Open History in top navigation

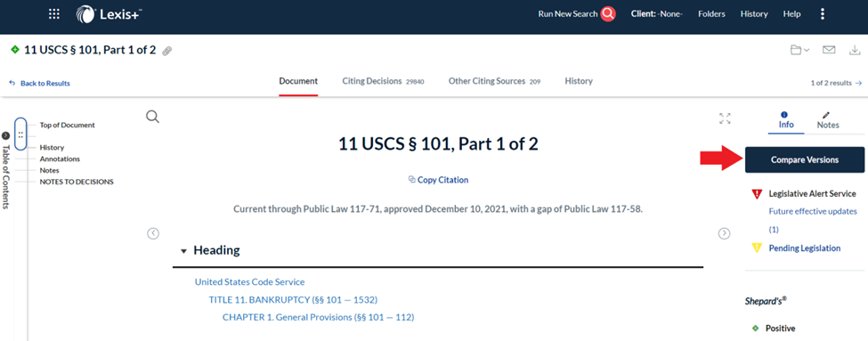pyautogui.click(x=754, y=14)
